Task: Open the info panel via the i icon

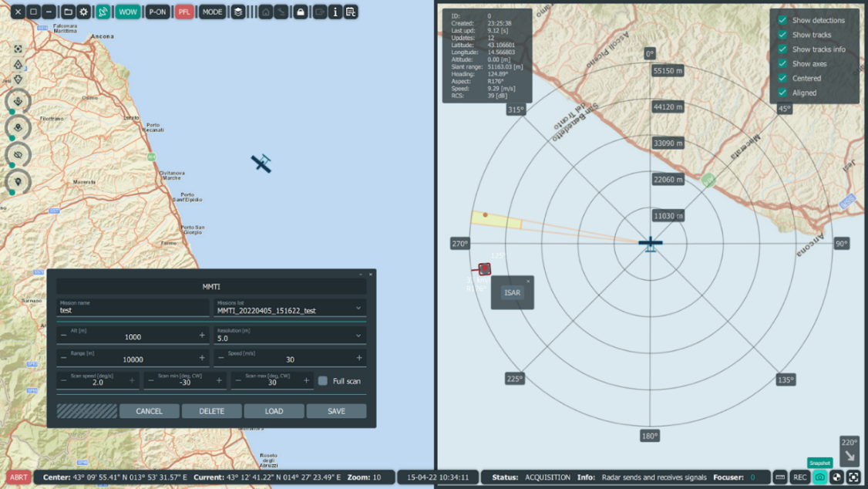Action: point(335,12)
